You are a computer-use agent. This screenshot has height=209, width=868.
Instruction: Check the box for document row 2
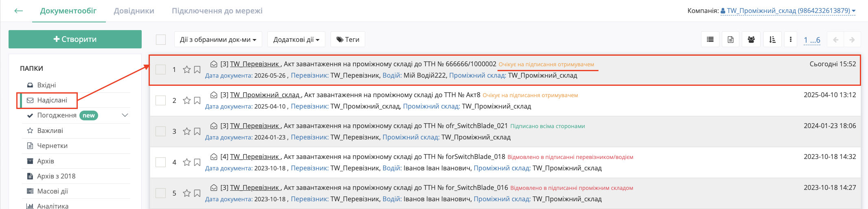161,100
